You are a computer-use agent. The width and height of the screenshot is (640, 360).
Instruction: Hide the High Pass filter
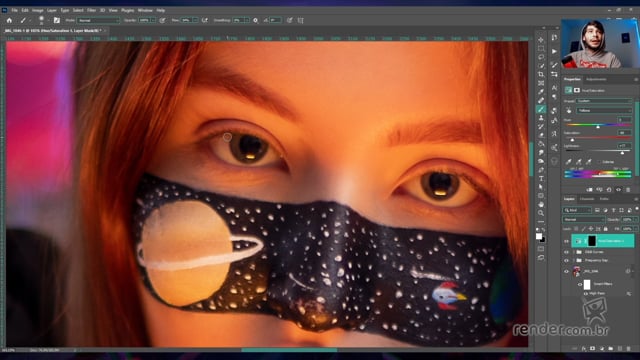(586, 293)
